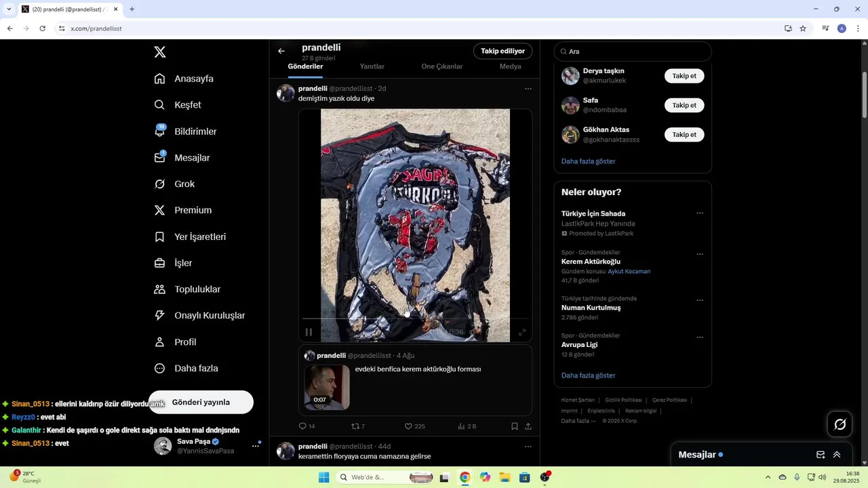Switch to Öne Çıkanlar tab
Image resolution: width=868 pixels, height=488 pixels.
442,66
